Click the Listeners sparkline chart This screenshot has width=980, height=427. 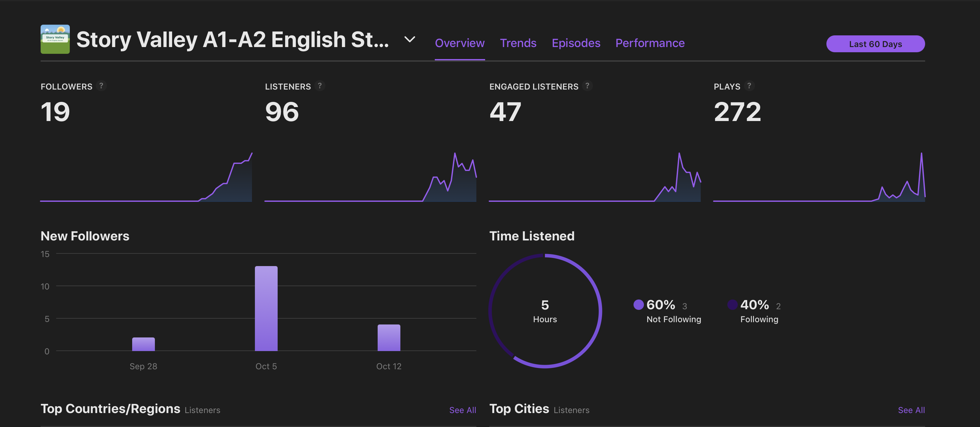pos(371,177)
